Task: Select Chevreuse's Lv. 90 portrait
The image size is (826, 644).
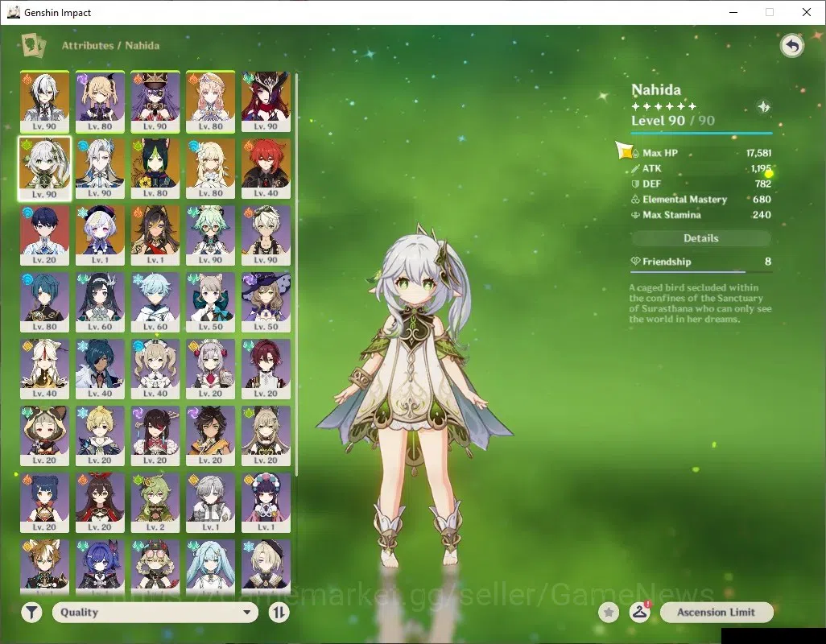Action: point(155,101)
